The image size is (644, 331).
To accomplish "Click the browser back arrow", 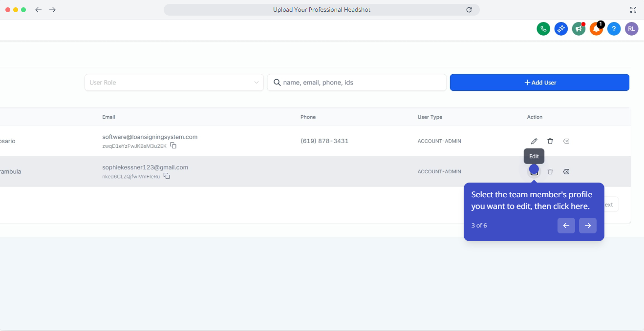I will pos(39,10).
